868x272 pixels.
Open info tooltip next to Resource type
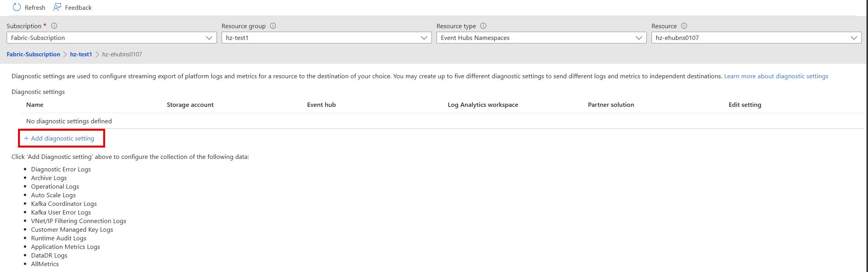[483, 26]
